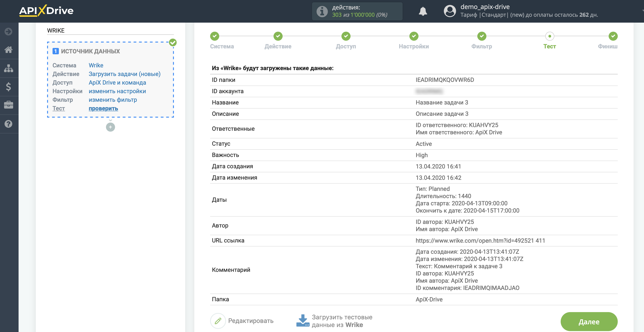This screenshot has width=644, height=332.
Task: Click Окончить к дате value line
Action: coord(467,211)
